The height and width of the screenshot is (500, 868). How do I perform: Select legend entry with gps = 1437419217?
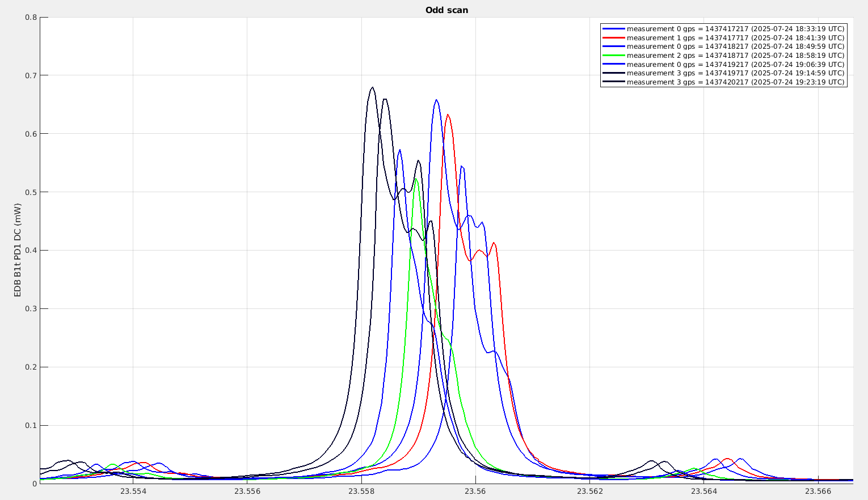(723, 65)
